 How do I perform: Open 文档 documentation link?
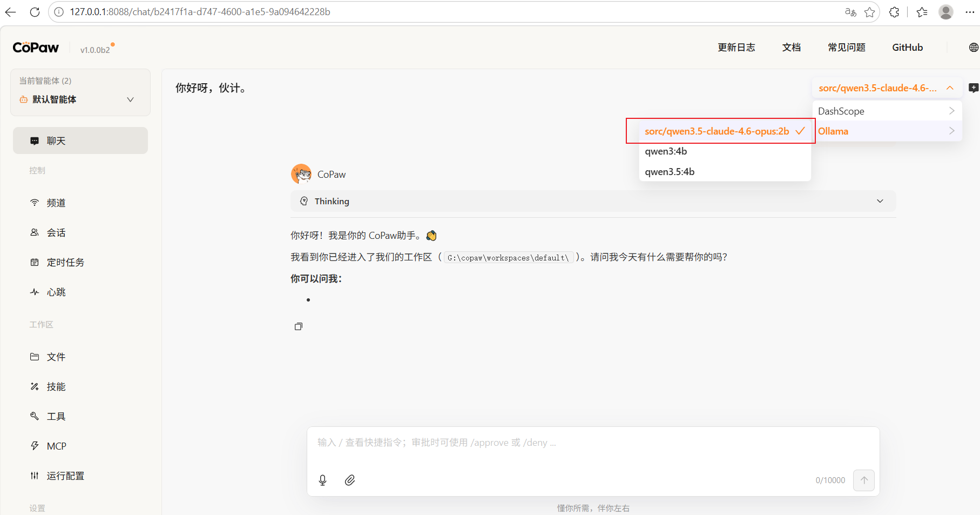(x=792, y=48)
